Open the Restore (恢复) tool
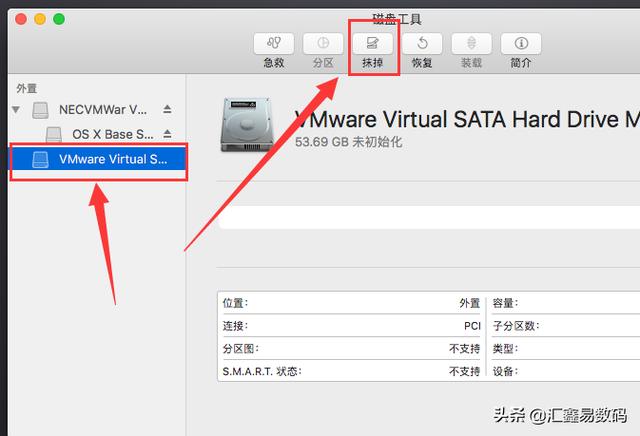Screen dimensions: 640x436 422,43
